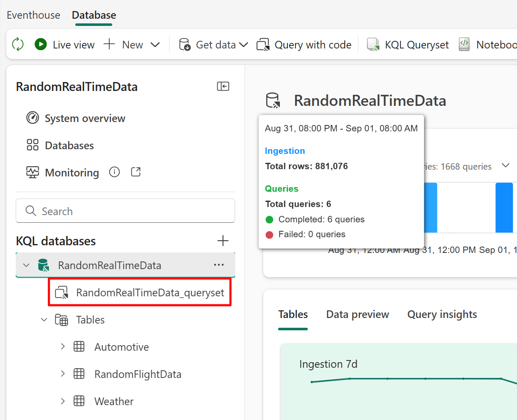Click the Query with code icon
Viewport: 517px width, 420px height.
(263, 44)
